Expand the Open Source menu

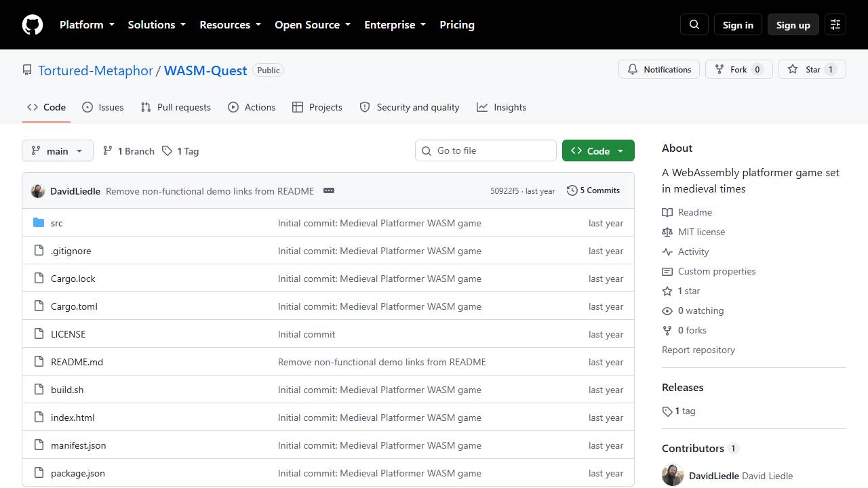(313, 25)
